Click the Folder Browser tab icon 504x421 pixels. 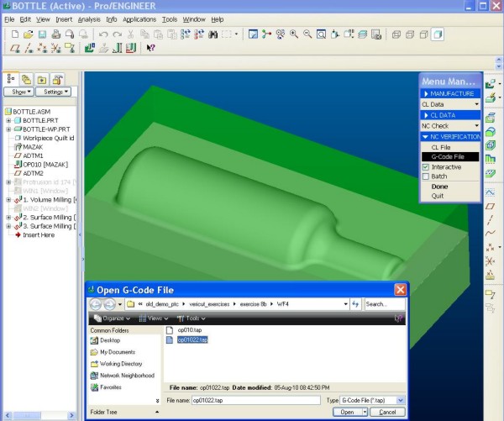point(42,80)
